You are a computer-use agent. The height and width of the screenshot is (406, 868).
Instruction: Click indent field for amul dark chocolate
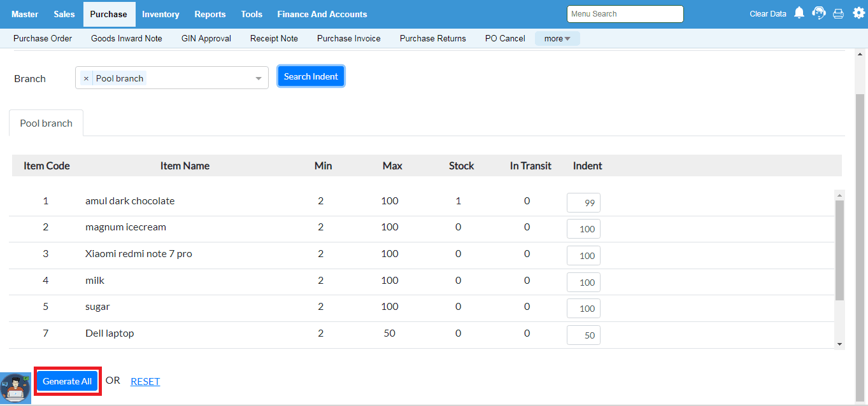[x=583, y=203]
